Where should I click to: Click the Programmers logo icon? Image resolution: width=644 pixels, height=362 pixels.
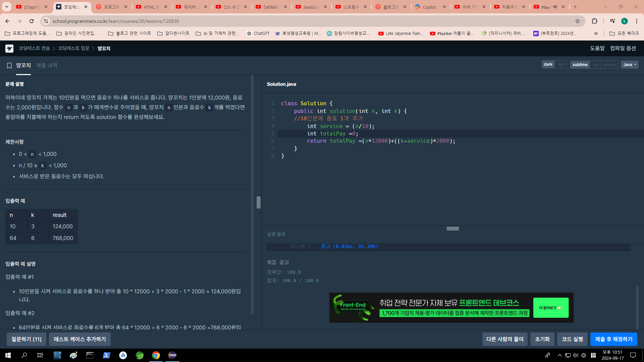9,49
